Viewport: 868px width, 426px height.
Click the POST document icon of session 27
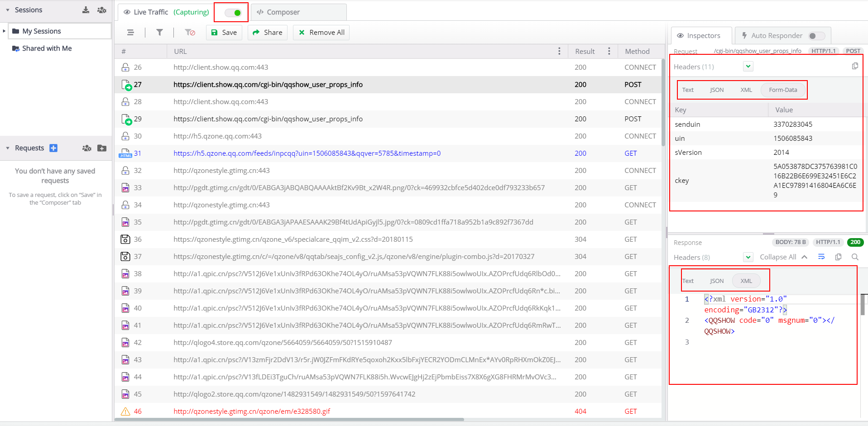coord(126,85)
